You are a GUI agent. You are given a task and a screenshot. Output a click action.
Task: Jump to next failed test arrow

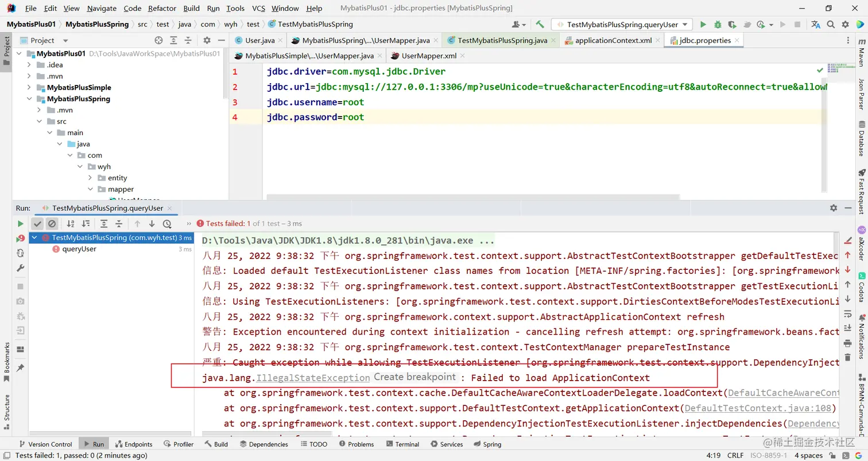pyautogui.click(x=152, y=224)
